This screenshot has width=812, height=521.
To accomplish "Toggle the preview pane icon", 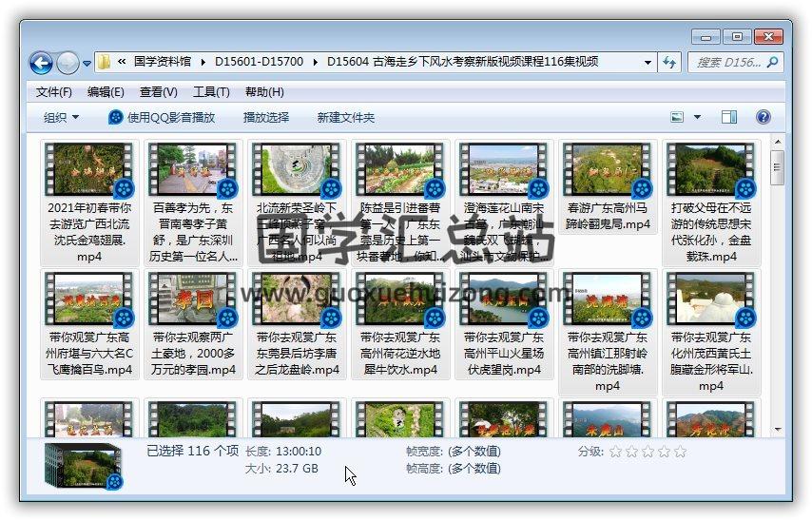I will (x=729, y=117).
